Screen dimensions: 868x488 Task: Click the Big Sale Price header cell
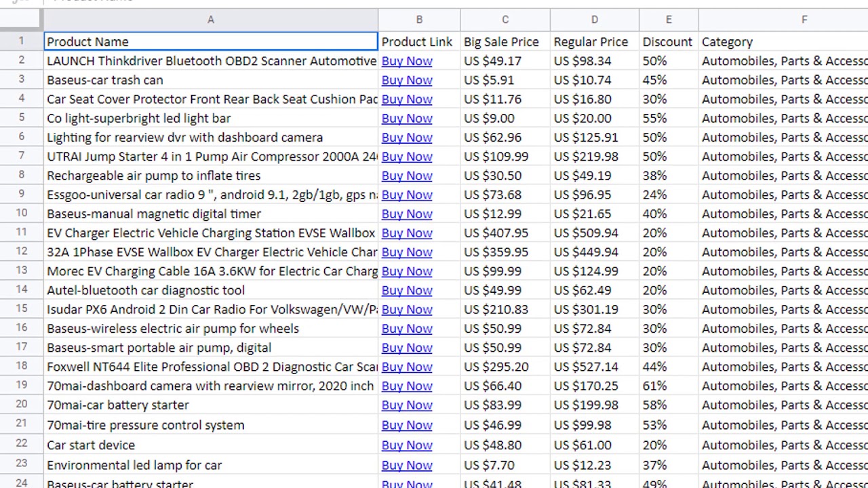click(505, 41)
